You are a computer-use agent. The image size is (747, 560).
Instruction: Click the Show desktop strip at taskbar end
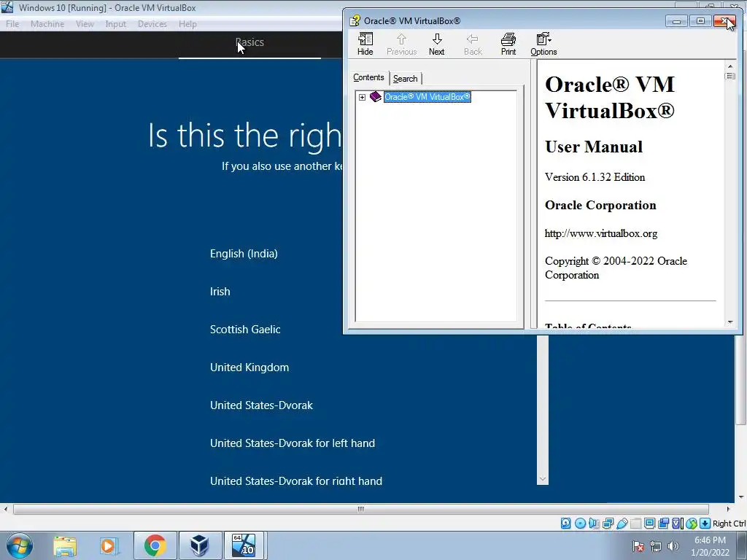pyautogui.click(x=743, y=545)
